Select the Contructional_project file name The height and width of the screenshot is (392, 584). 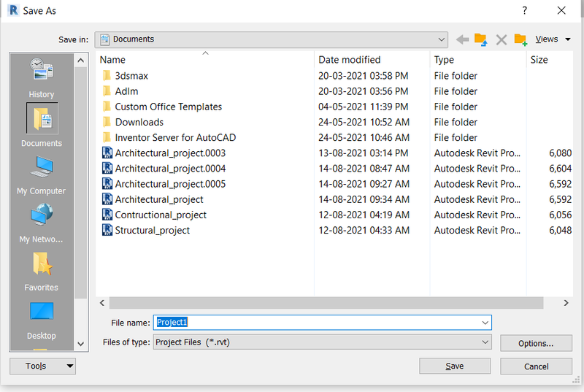click(x=161, y=215)
